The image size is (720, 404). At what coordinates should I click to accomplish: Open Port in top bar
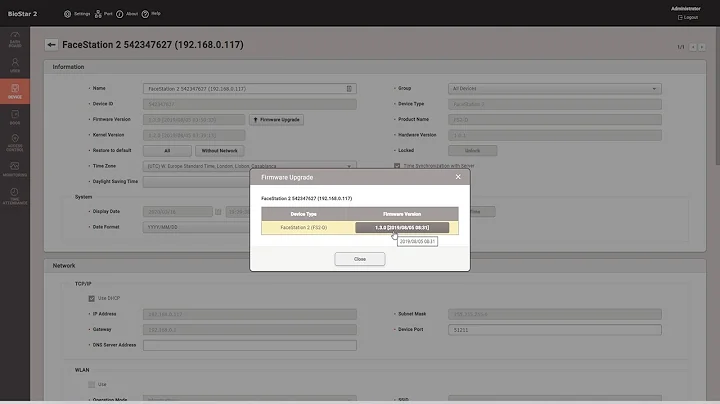pyautogui.click(x=103, y=14)
